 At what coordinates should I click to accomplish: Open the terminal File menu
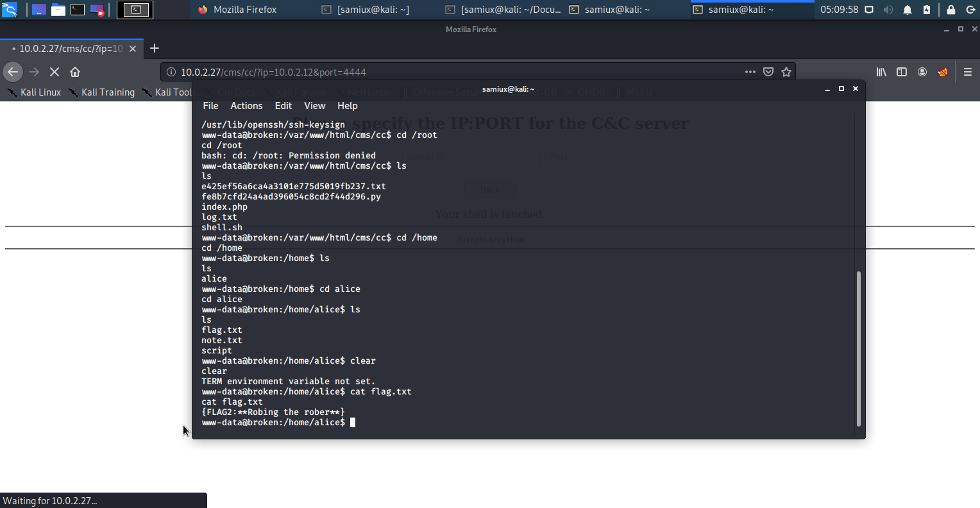click(210, 106)
